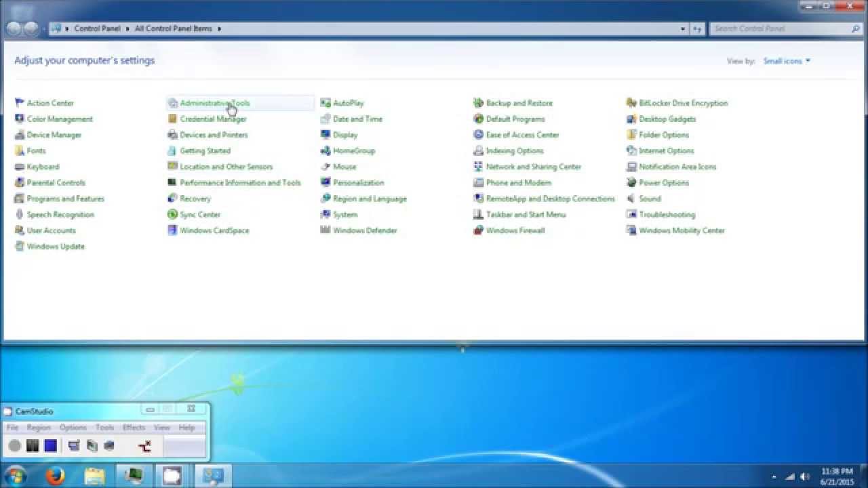Click the Backup and Restore icon
The width and height of the screenshot is (868, 488).
(479, 103)
